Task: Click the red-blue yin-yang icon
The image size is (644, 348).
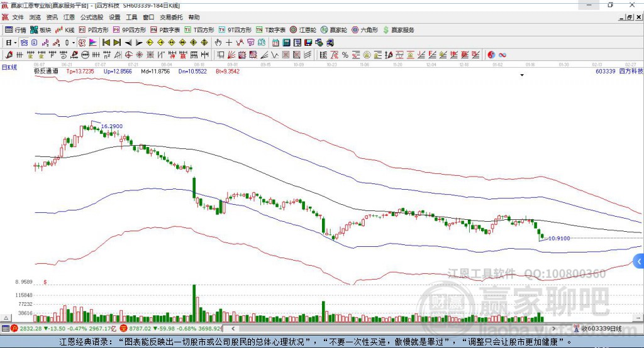Action: pyautogui.click(x=491, y=55)
